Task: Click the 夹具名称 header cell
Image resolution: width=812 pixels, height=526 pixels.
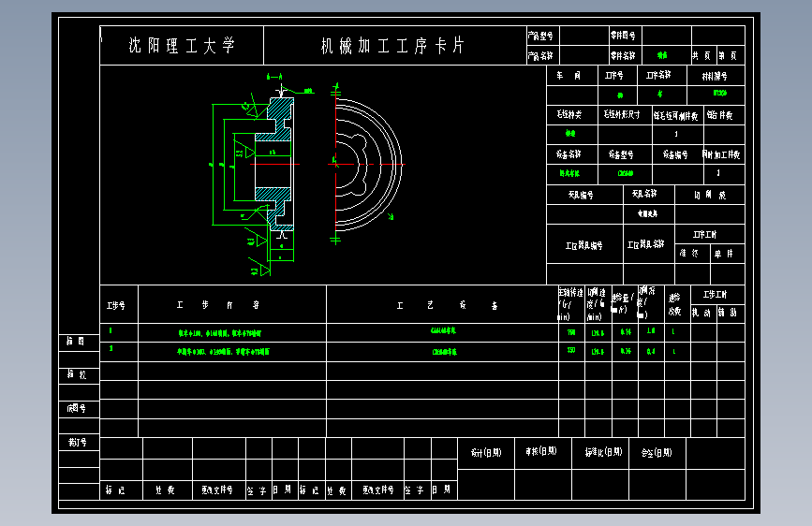Action: pyautogui.click(x=648, y=194)
